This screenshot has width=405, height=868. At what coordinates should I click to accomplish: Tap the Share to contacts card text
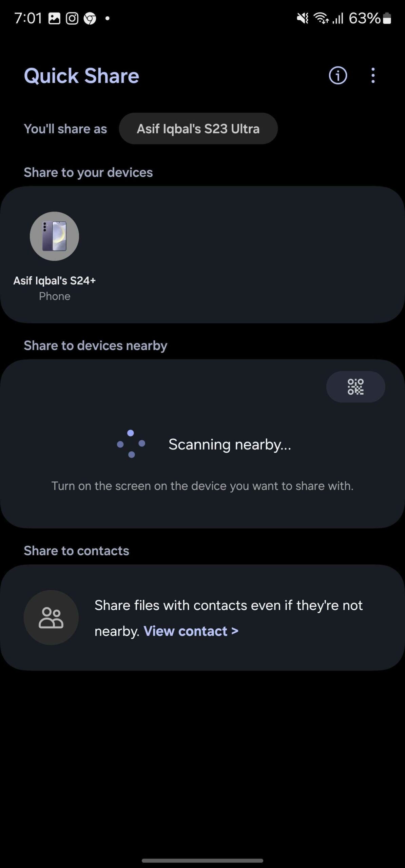(229, 618)
